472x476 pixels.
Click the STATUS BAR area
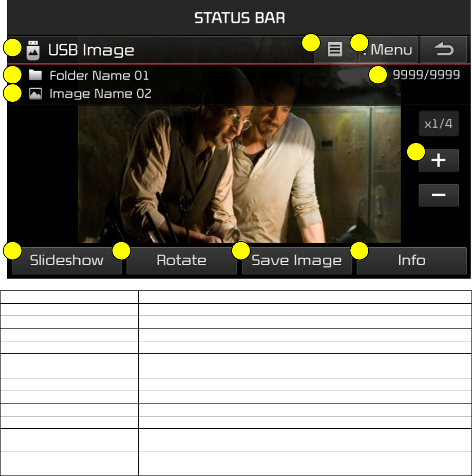click(x=239, y=18)
